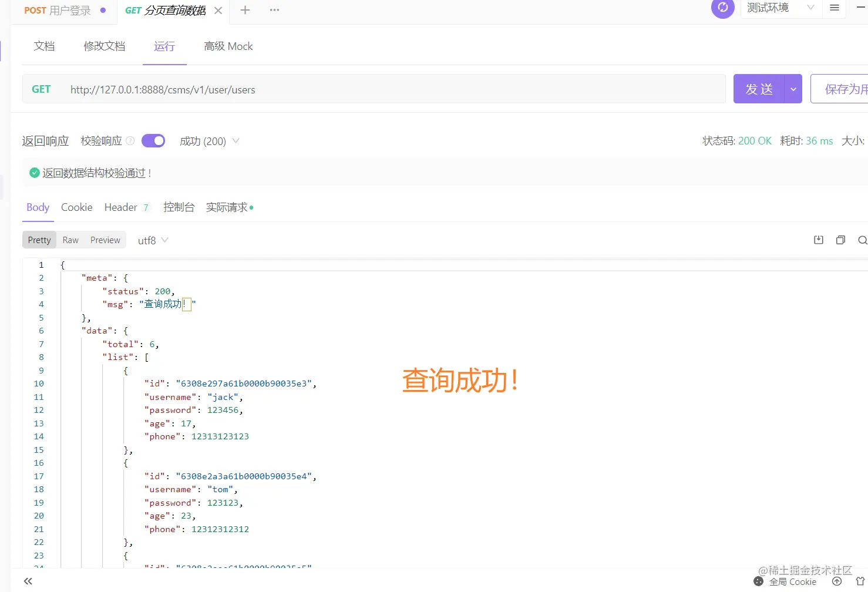Click the 返回数据结构校验通过 message
This screenshot has height=592, width=868.
(x=97, y=173)
